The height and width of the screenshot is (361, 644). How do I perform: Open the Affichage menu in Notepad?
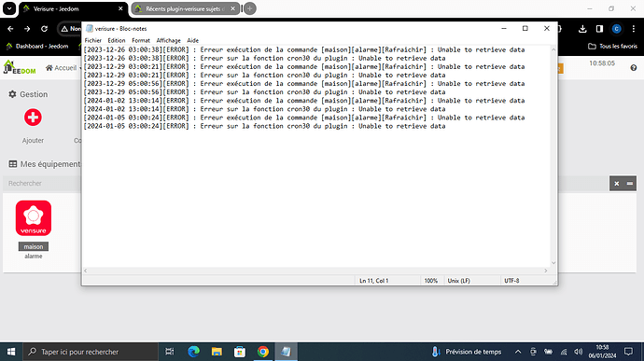click(168, 40)
